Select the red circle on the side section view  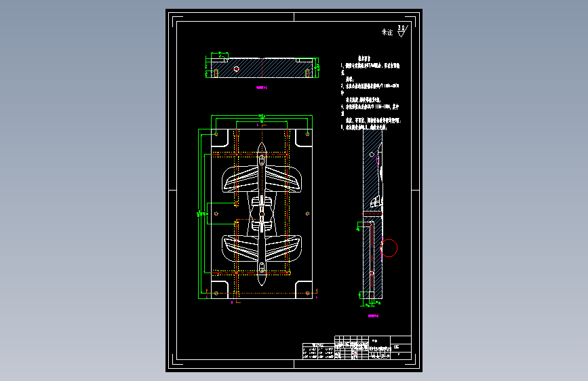[x=389, y=248]
